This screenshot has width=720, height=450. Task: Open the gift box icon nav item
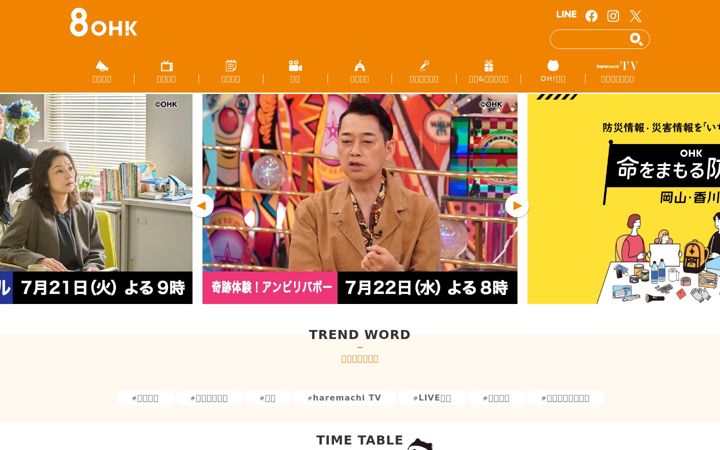488,72
